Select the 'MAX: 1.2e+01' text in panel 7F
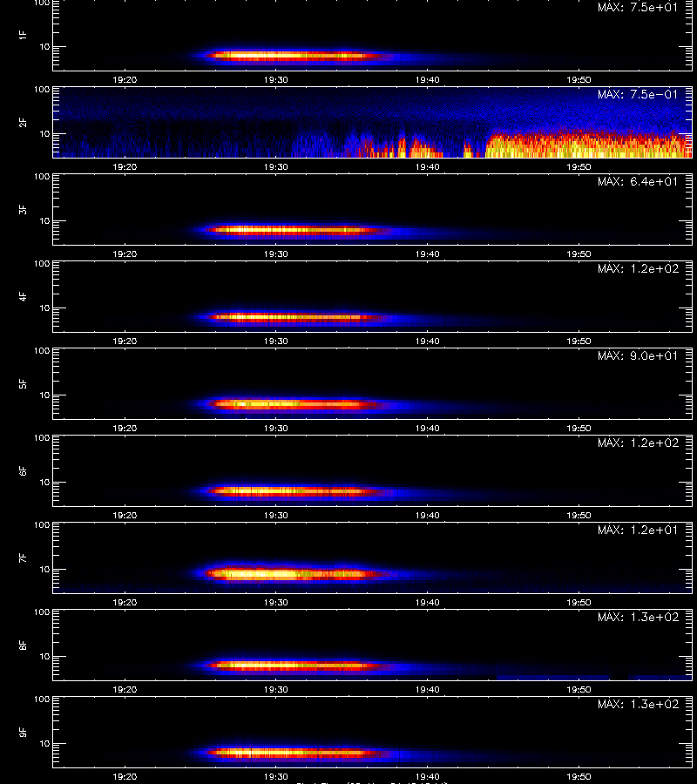 638,530
